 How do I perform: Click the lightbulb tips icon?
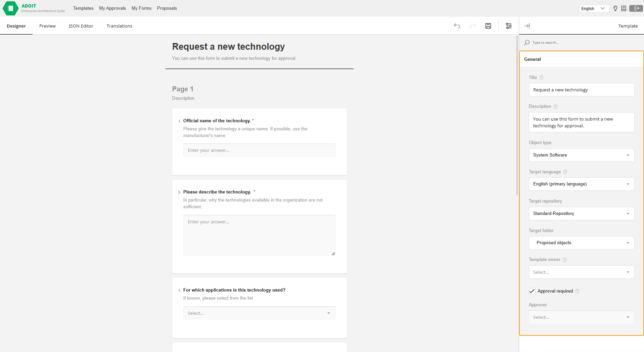[x=615, y=8]
